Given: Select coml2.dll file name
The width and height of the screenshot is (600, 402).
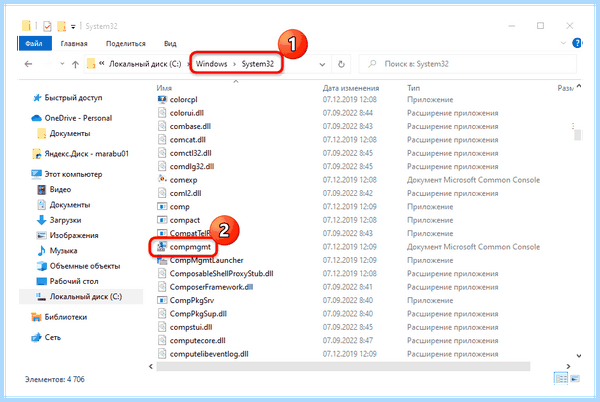Looking at the screenshot, I should click(x=185, y=193).
